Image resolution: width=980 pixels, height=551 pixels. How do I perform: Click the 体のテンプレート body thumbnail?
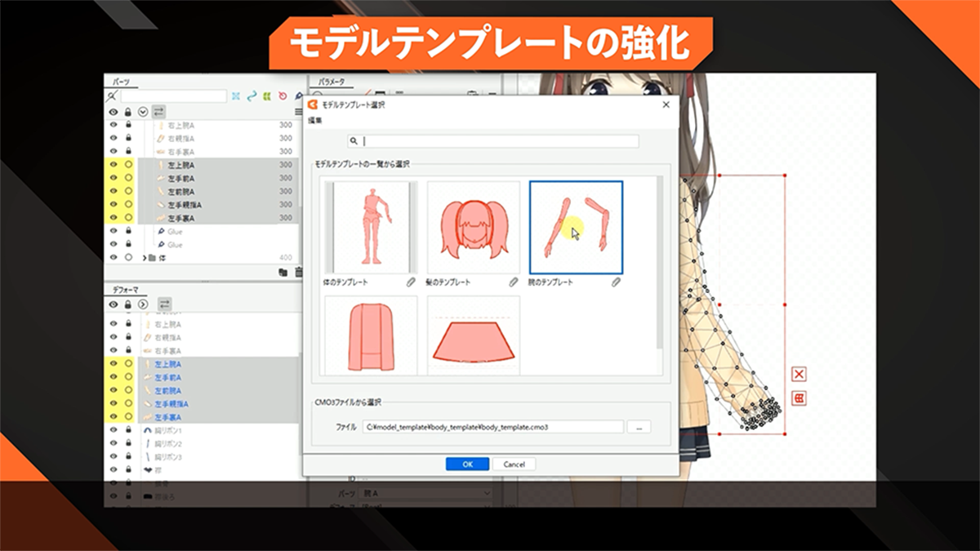coord(372,227)
